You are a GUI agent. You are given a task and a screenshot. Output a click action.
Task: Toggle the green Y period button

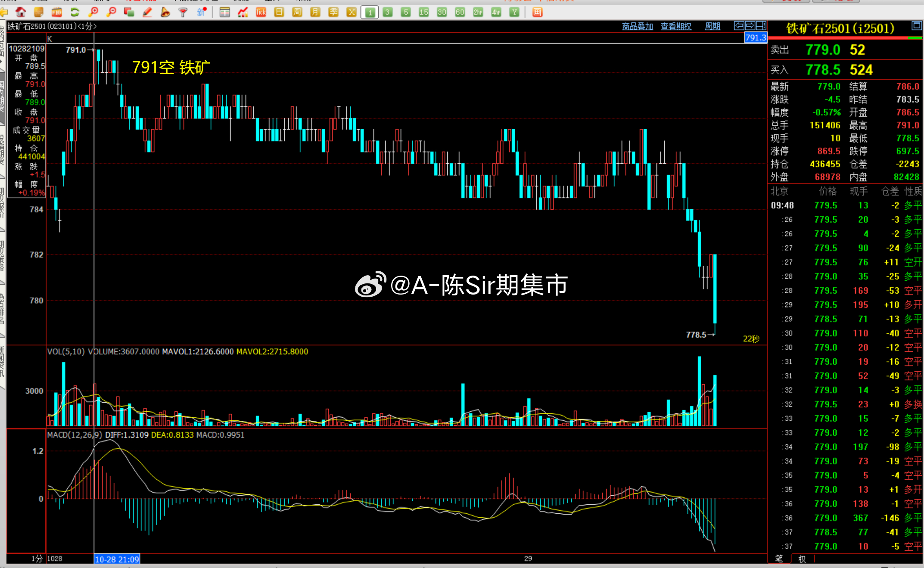[x=514, y=12]
